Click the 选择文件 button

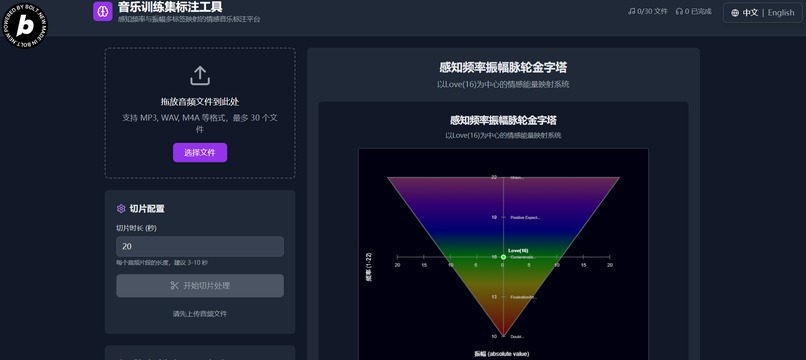(x=200, y=153)
